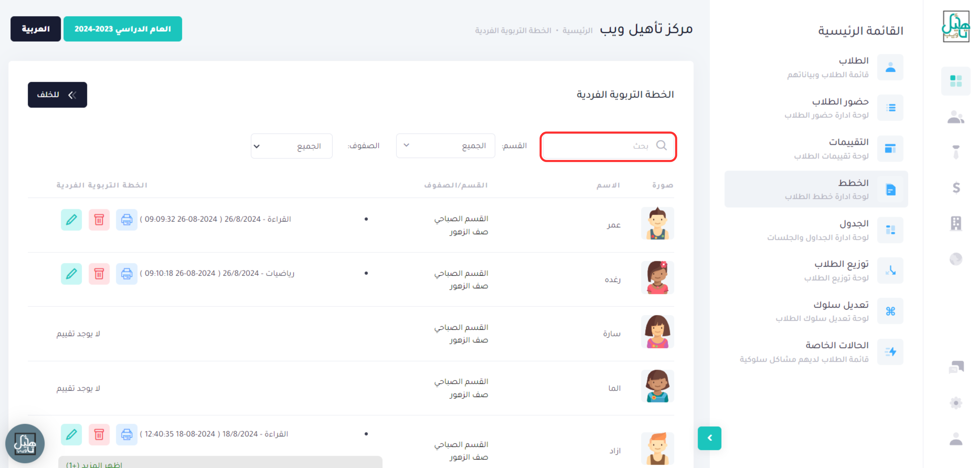This screenshot has height=468, width=980.
Task: Click الرئيسية breadcrumb link
Action: click(577, 31)
